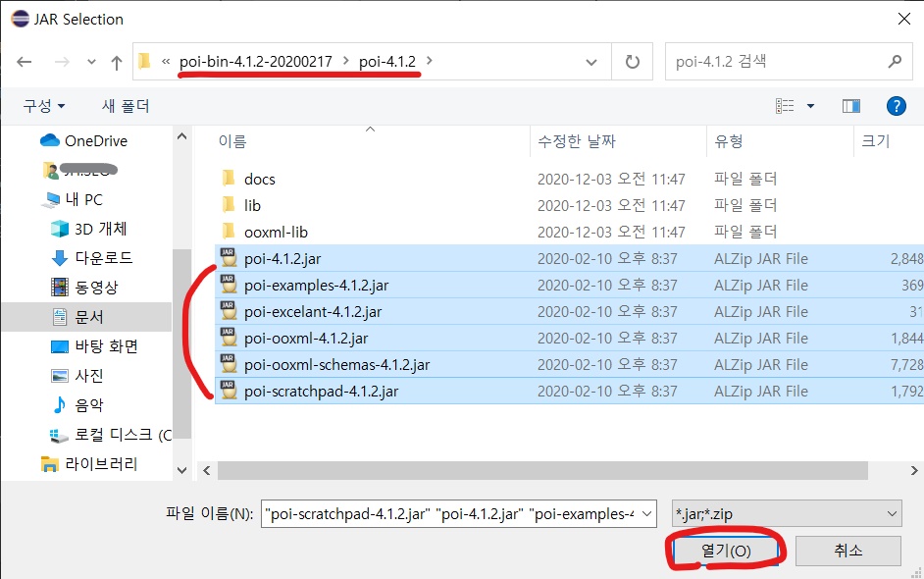The width and height of the screenshot is (924, 579).
Task: Click the file list scroll right arrow
Action: click(913, 470)
